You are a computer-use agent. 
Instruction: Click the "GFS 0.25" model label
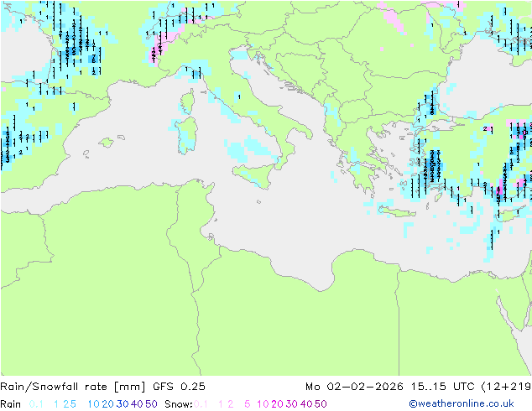pos(179,386)
